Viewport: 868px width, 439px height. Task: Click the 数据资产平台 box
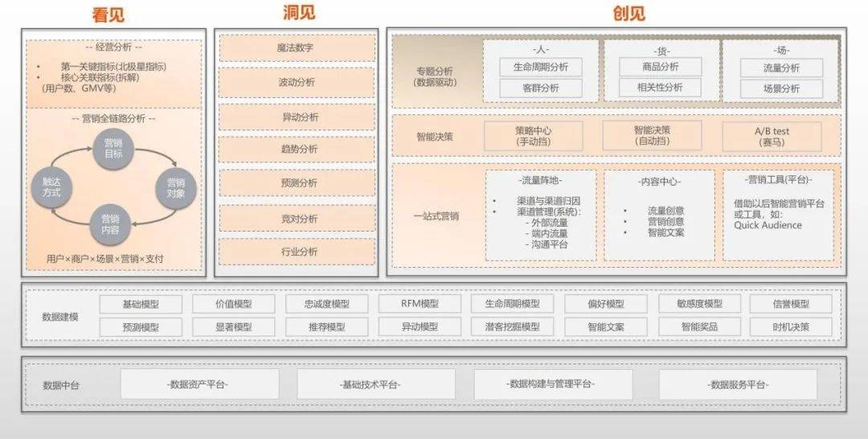coord(199,384)
